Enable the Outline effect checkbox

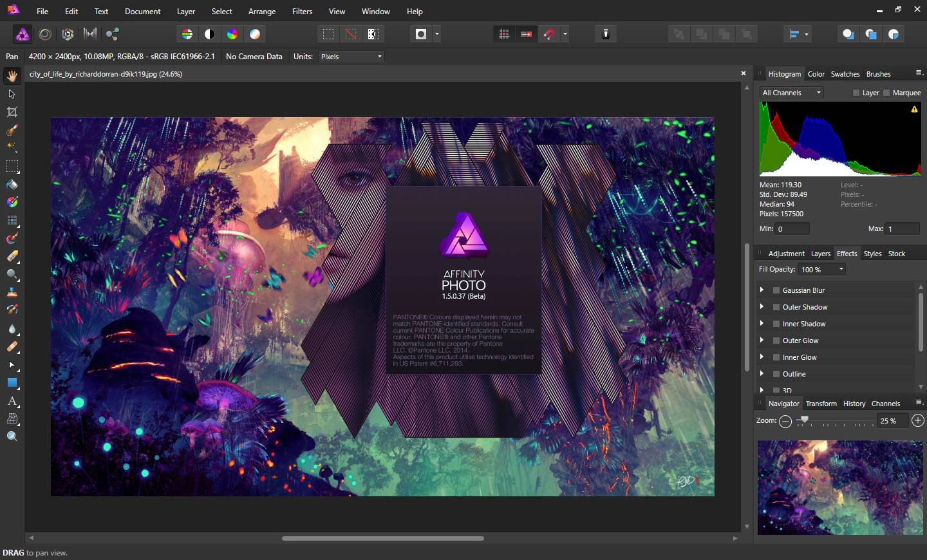pos(776,374)
